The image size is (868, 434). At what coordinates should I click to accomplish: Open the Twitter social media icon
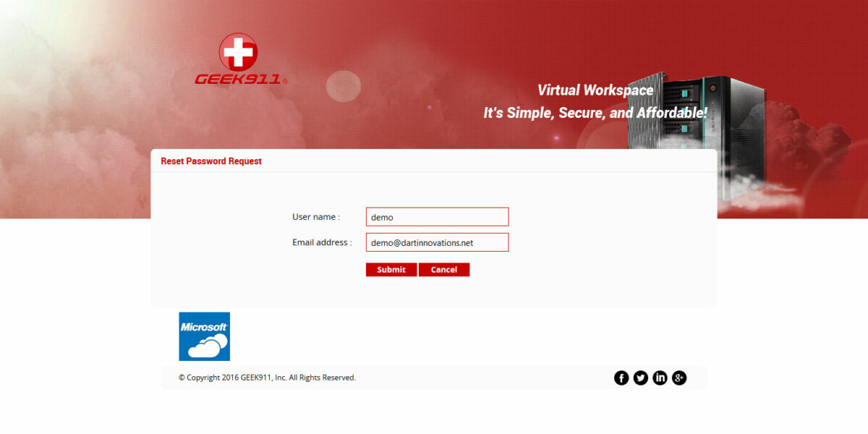pyautogui.click(x=641, y=377)
